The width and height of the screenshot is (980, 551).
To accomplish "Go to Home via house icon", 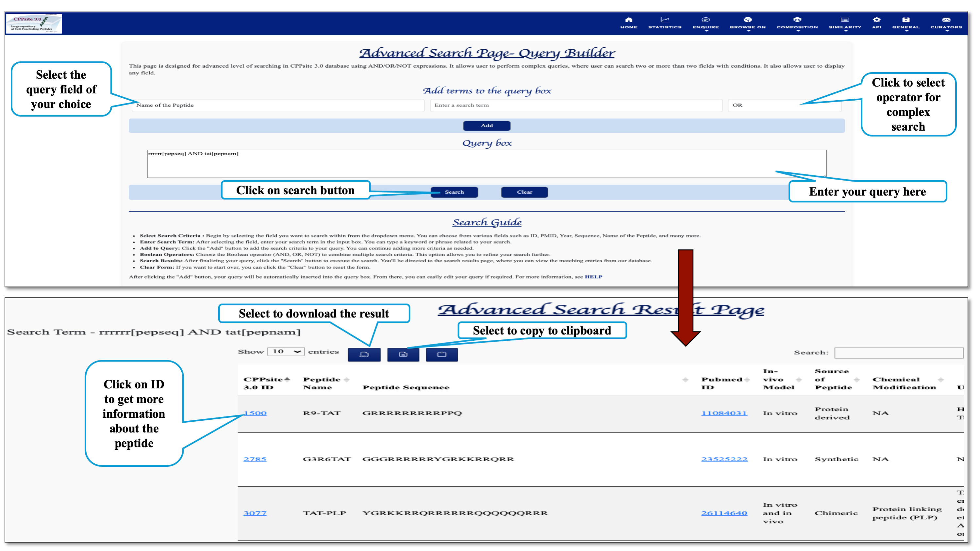I will tap(628, 20).
